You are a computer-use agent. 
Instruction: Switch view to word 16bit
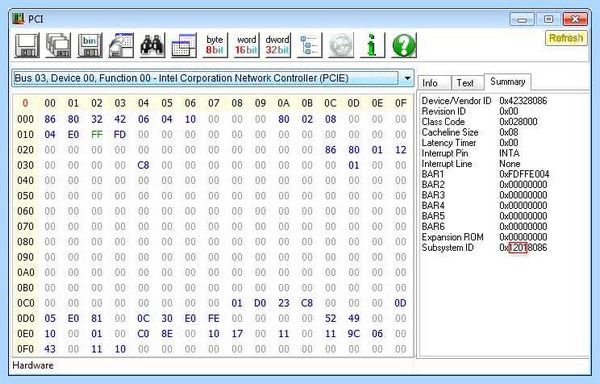[x=246, y=46]
